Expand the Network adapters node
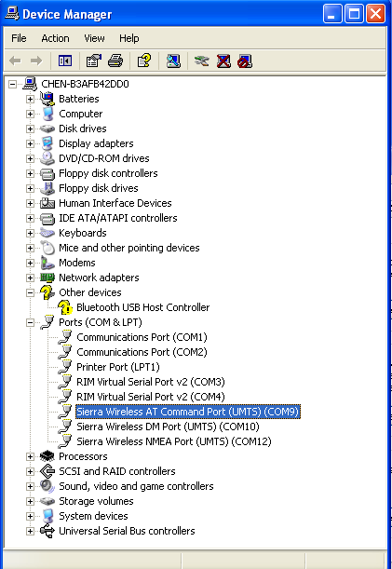The image size is (392, 569). point(30,278)
